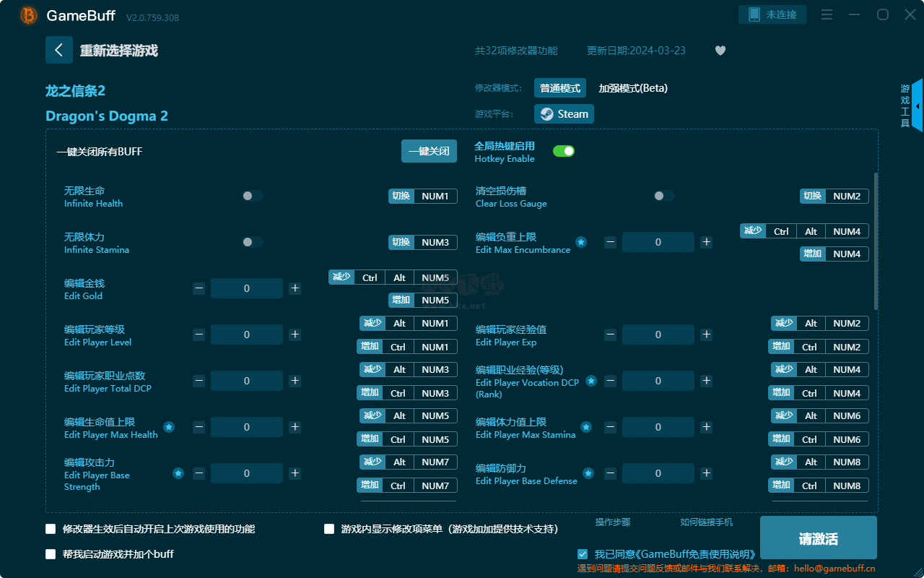Open the hamburger menu in title bar

click(x=827, y=14)
